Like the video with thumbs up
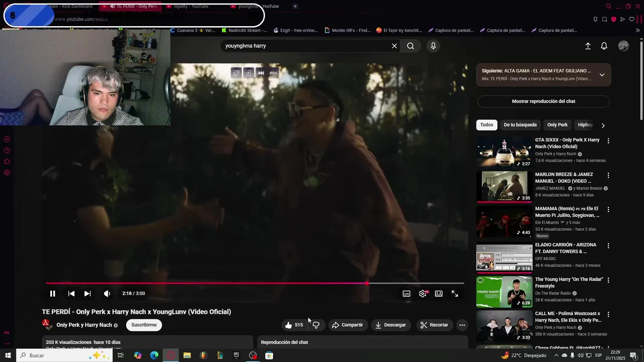This screenshot has height=362, width=644. (x=294, y=325)
